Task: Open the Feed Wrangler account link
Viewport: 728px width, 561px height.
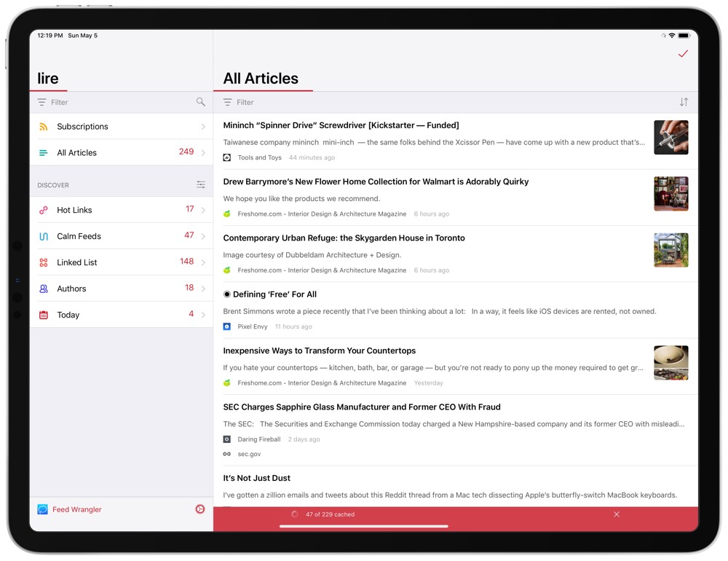Action: pyautogui.click(x=76, y=509)
